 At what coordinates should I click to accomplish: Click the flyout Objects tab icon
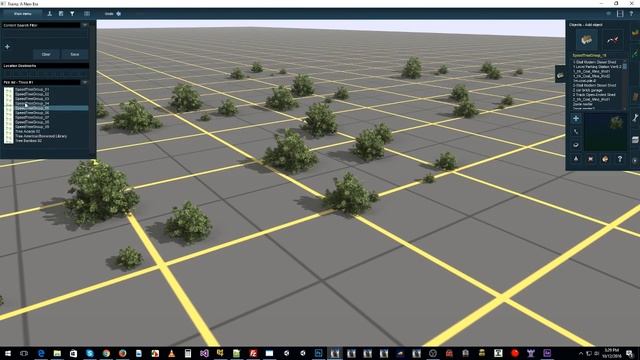560,75
